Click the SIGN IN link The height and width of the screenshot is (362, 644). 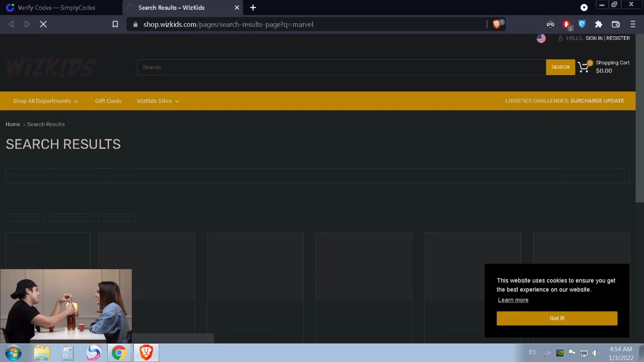tap(594, 38)
